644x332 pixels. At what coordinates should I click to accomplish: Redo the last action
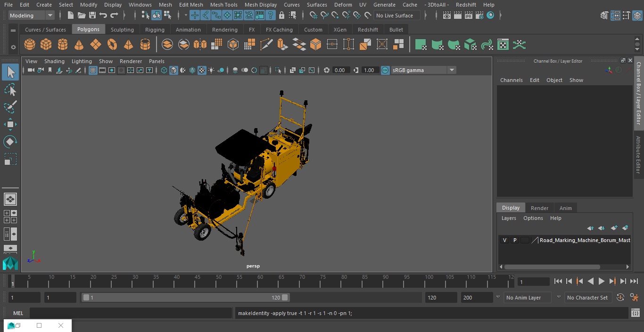[114, 16]
